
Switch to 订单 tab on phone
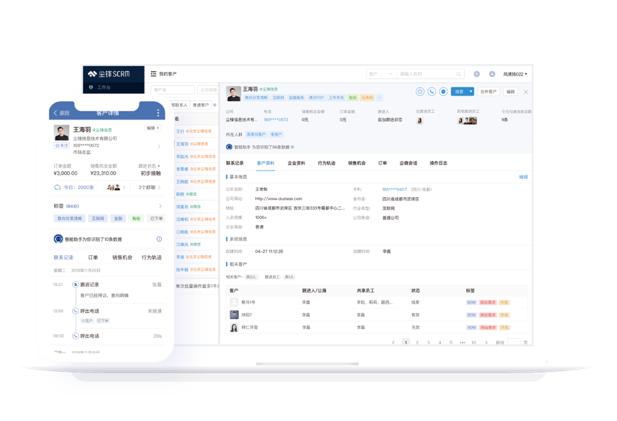pos(93,257)
